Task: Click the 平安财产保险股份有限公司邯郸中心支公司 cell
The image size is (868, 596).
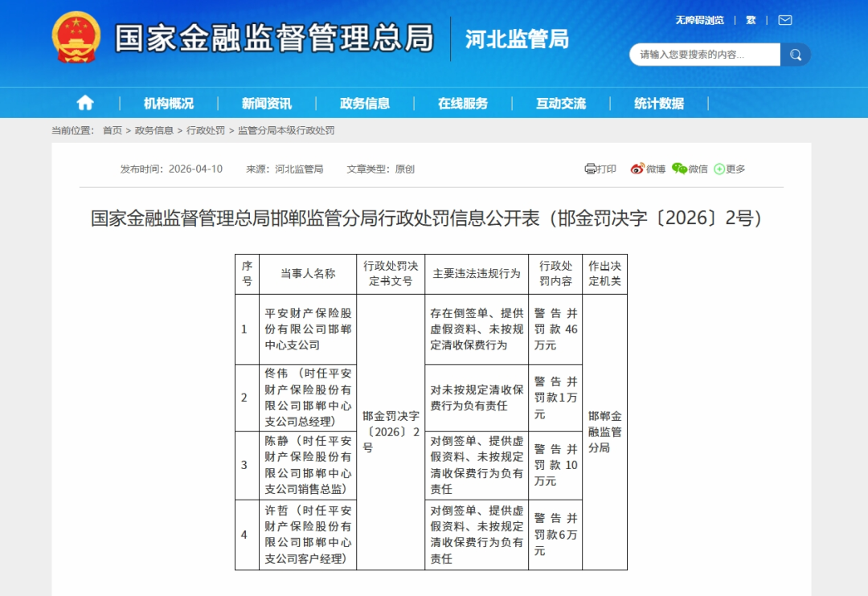Action: [308, 329]
